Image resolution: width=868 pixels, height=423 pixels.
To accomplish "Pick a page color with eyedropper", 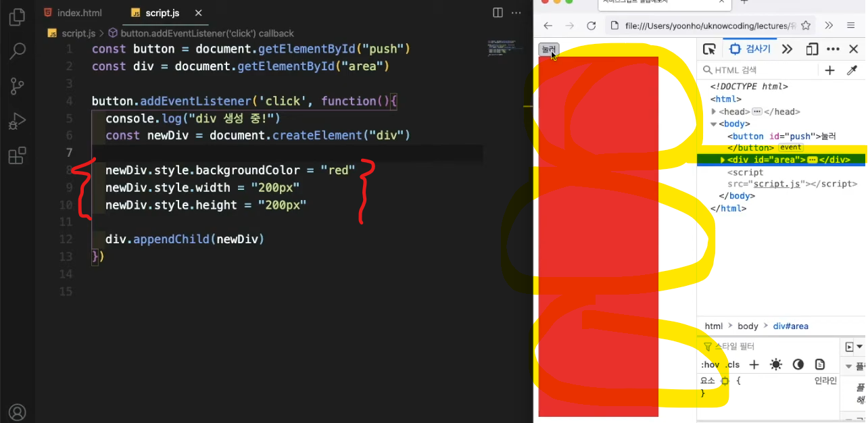I will tap(852, 70).
